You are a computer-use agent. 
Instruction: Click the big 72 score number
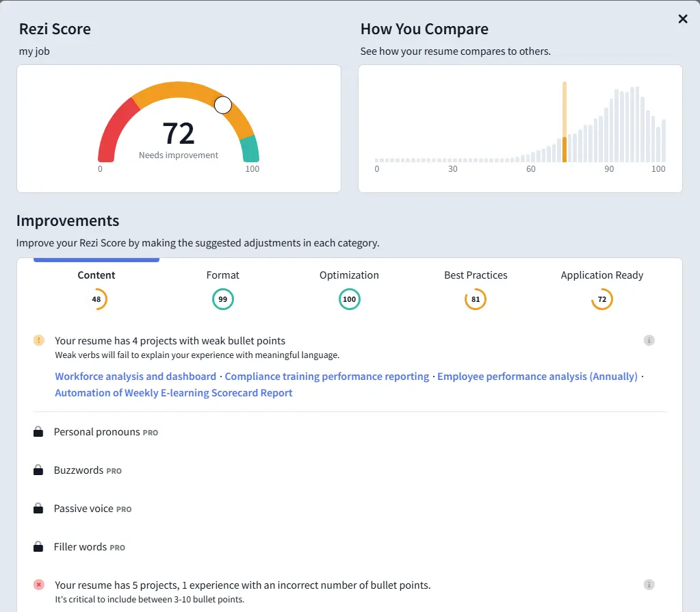tap(179, 133)
